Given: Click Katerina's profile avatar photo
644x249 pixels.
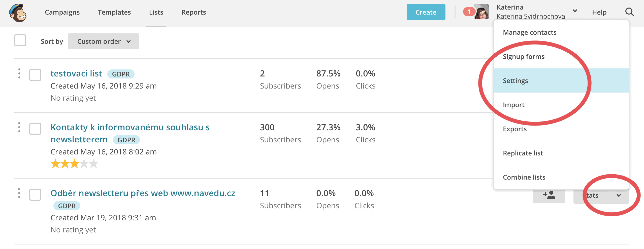Looking at the screenshot, I should [482, 12].
